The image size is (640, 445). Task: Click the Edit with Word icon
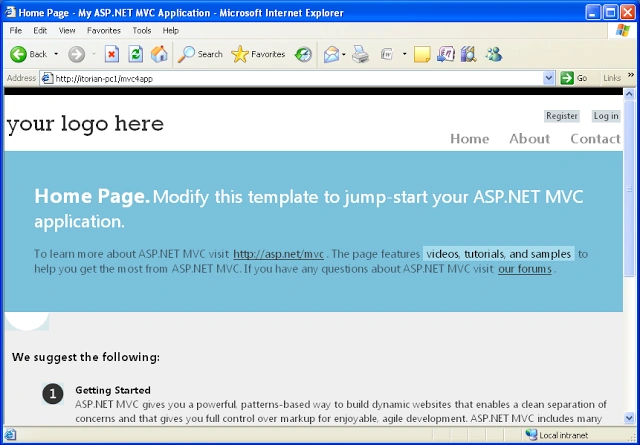coord(387,54)
